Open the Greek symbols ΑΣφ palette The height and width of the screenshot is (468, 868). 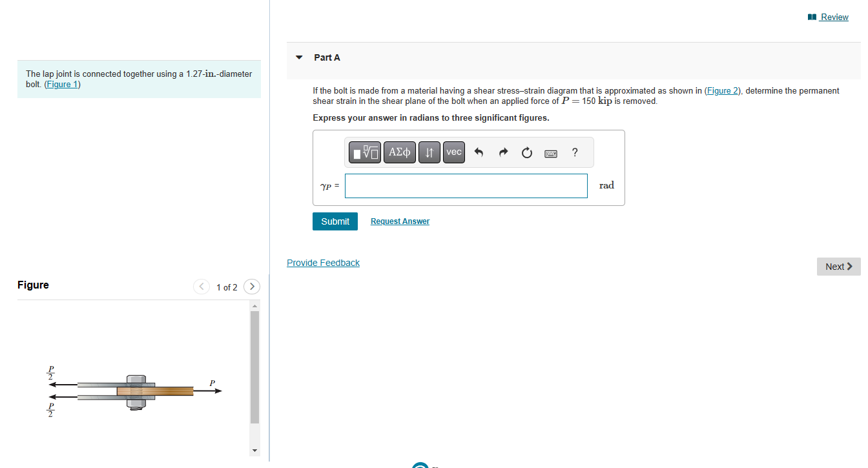[x=400, y=152]
